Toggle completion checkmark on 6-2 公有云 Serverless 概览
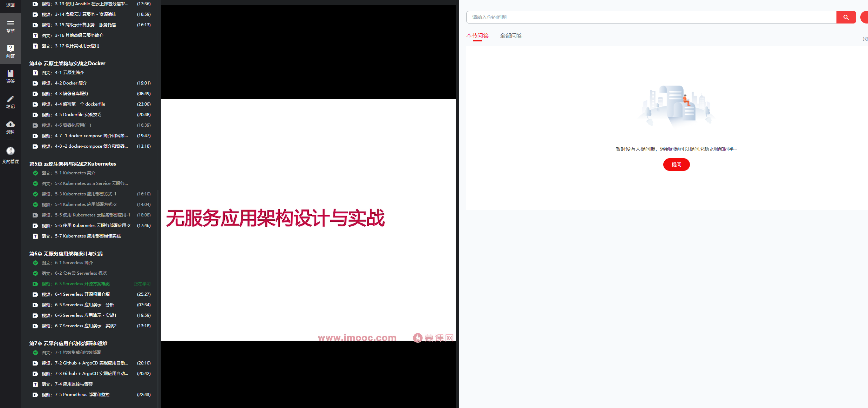868x408 pixels. pyautogui.click(x=35, y=273)
